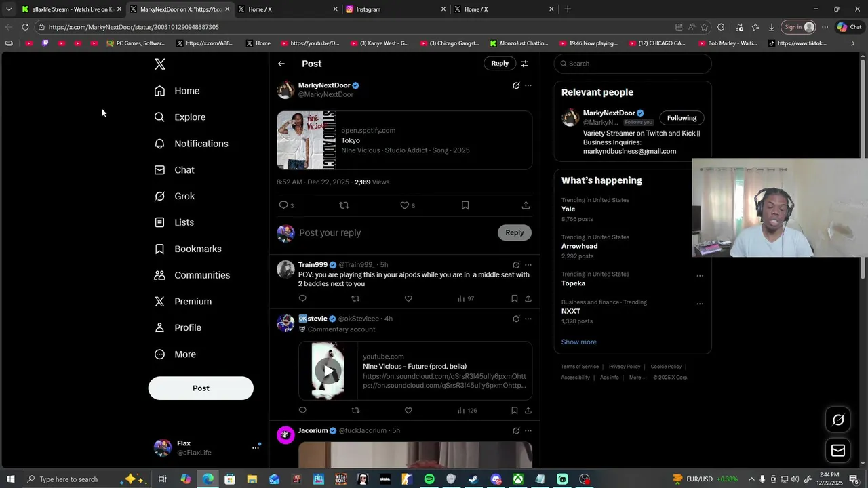Play Nine Vicious Future video thumbnail

pyautogui.click(x=328, y=371)
